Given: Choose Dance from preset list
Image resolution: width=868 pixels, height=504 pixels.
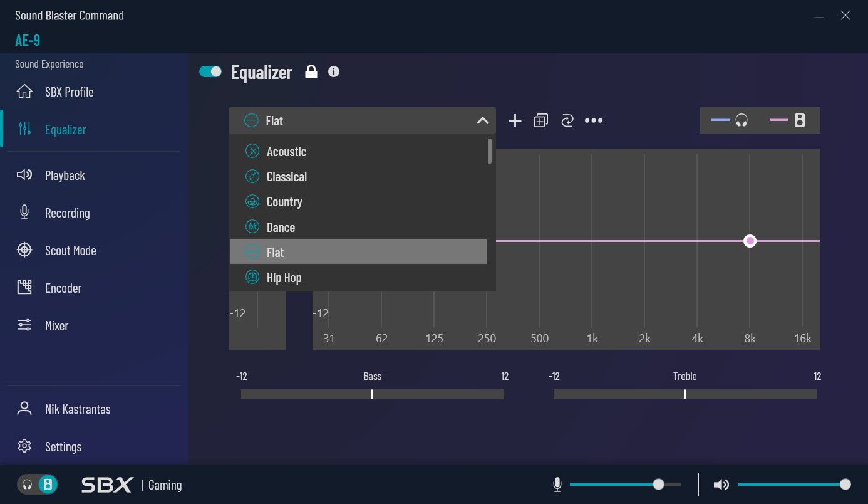Looking at the screenshot, I should coord(358,227).
